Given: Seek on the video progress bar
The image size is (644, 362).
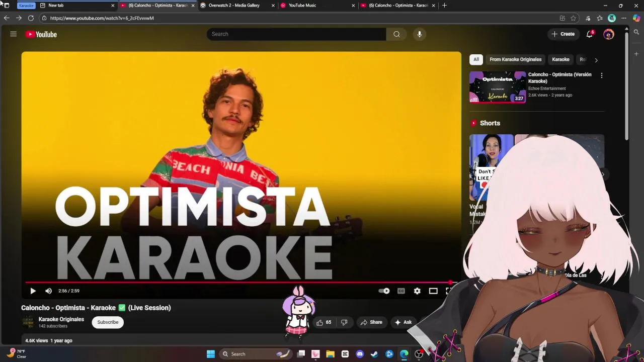Looking at the screenshot, I should [x=241, y=283].
